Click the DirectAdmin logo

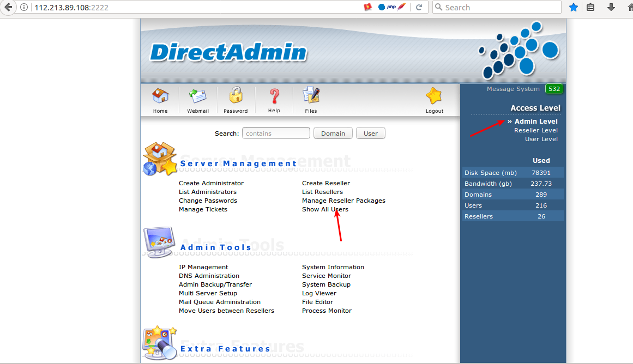pyautogui.click(x=228, y=52)
